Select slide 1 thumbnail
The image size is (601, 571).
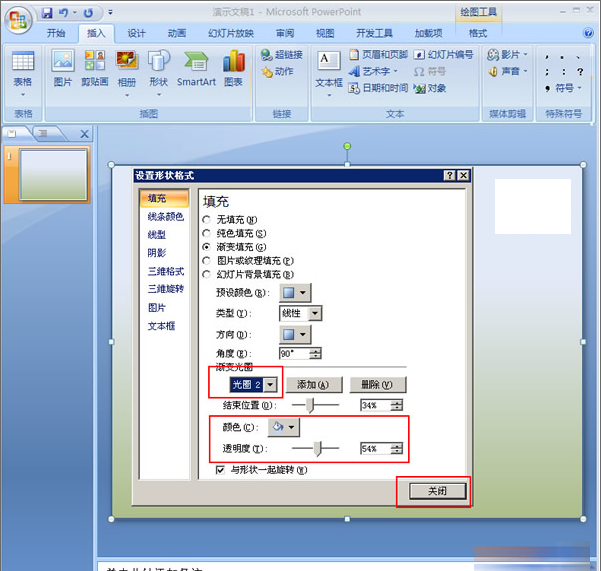[x=53, y=175]
